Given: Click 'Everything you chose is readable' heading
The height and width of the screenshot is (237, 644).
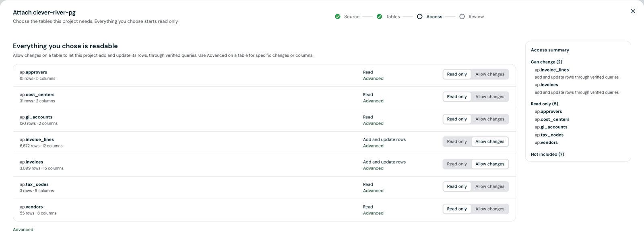Looking at the screenshot, I should 65,46.
